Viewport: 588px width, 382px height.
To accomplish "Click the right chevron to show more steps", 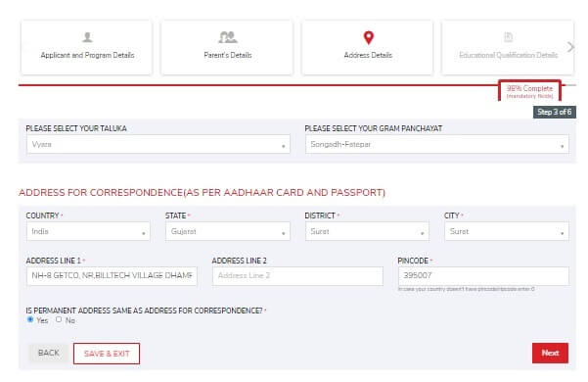I will point(570,47).
